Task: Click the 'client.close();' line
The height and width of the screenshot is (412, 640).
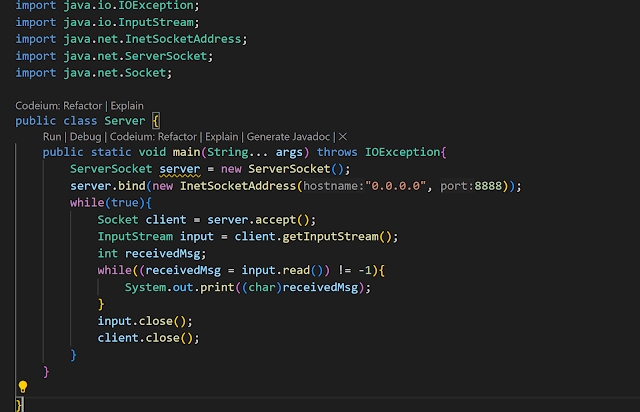Action: pyautogui.click(x=148, y=338)
